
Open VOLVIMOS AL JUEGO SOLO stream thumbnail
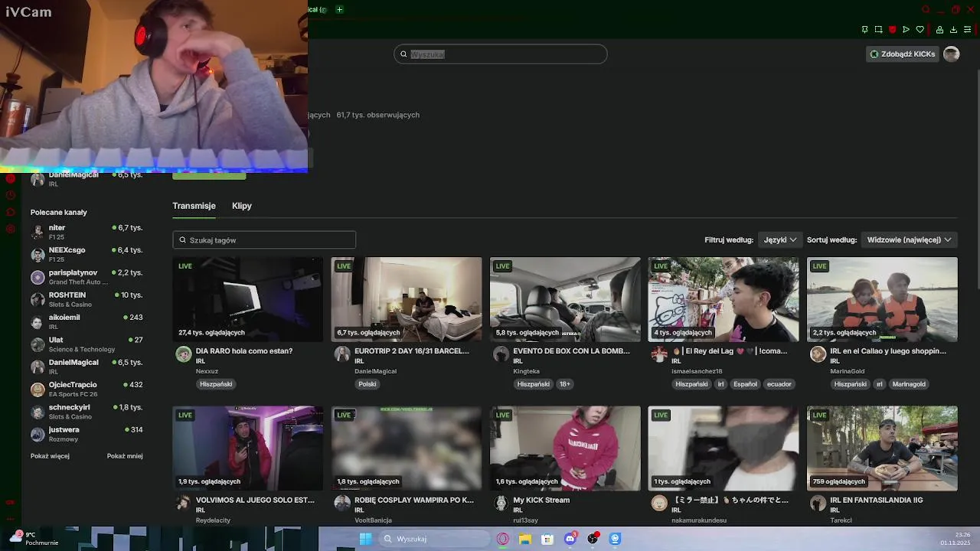[x=247, y=448]
